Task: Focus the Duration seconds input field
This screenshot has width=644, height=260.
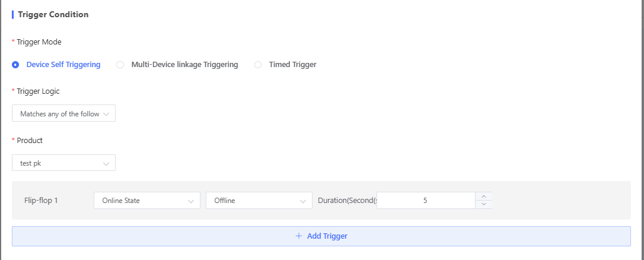Action: click(x=425, y=201)
